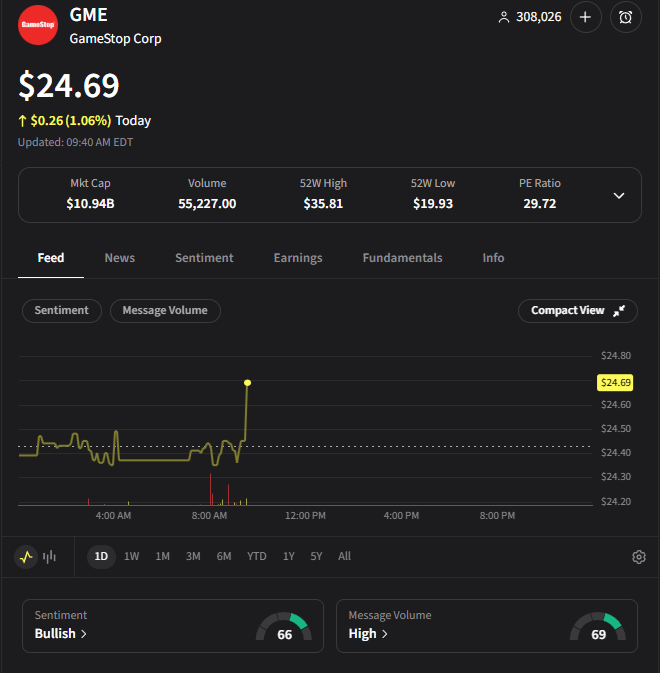660x673 pixels.
Task: Select the 1D chart range
Action: tap(101, 557)
